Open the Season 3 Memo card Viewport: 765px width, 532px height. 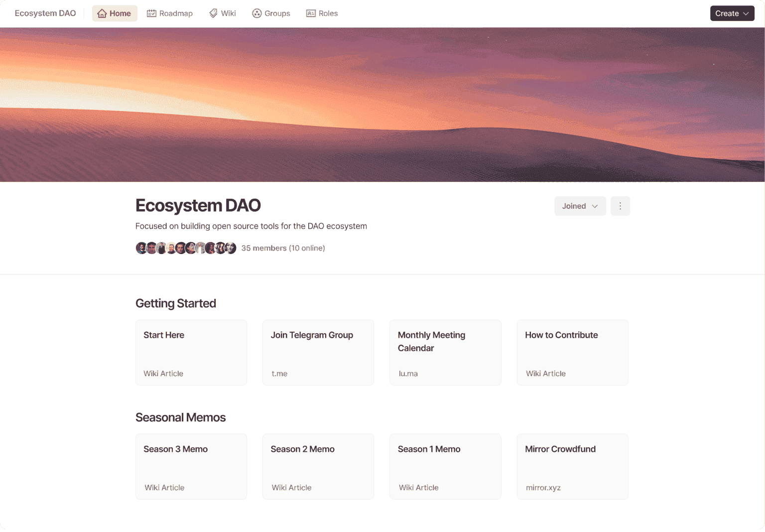click(191, 467)
